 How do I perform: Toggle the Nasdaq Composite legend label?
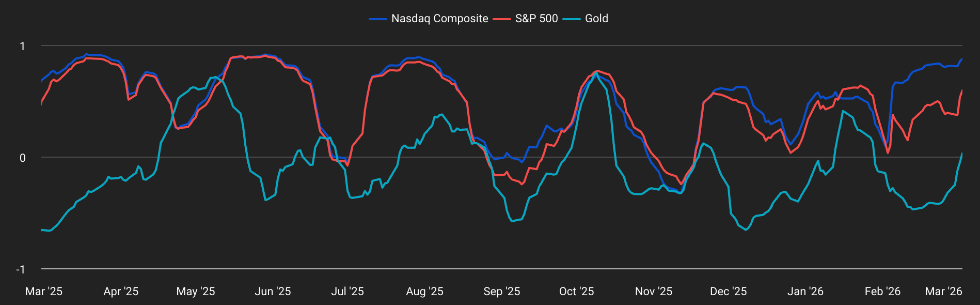(x=439, y=19)
